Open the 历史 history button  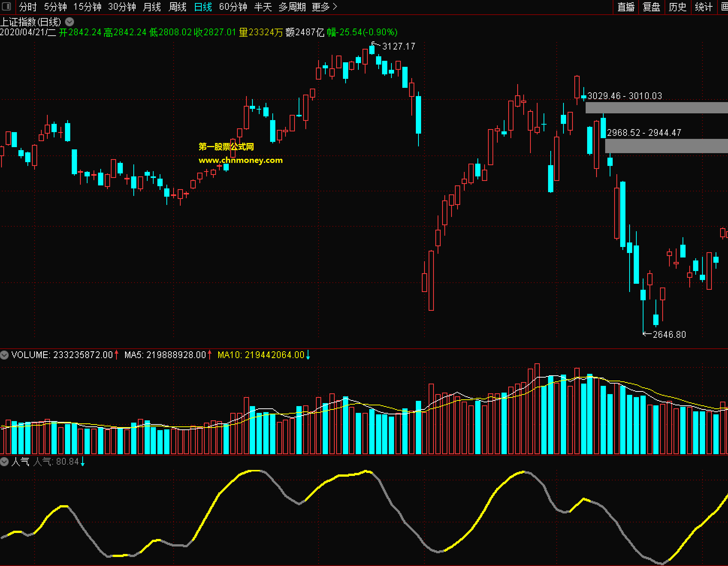[678, 7]
